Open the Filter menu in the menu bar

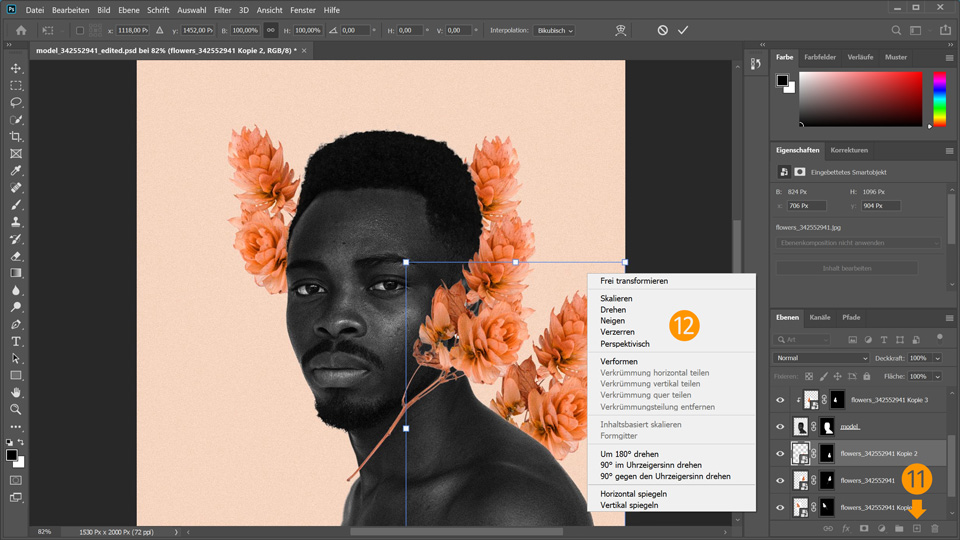click(x=222, y=10)
